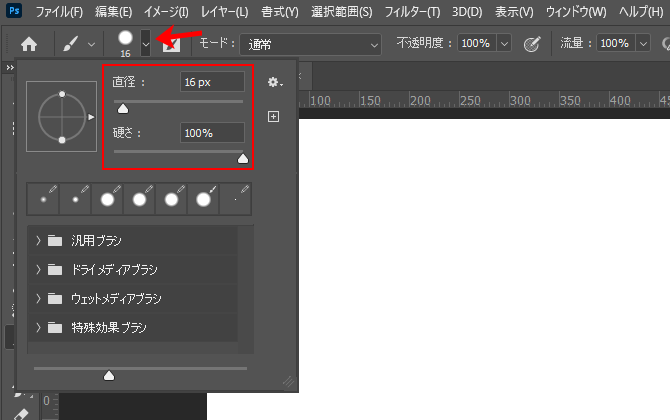This screenshot has height=420, width=670.
Task: Click the brush angle and roundness preview
Action: click(62, 117)
